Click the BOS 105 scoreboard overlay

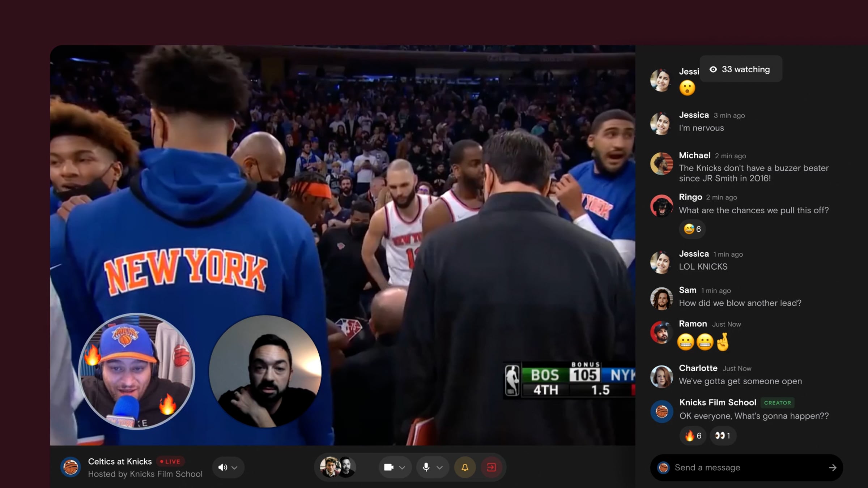click(x=569, y=380)
